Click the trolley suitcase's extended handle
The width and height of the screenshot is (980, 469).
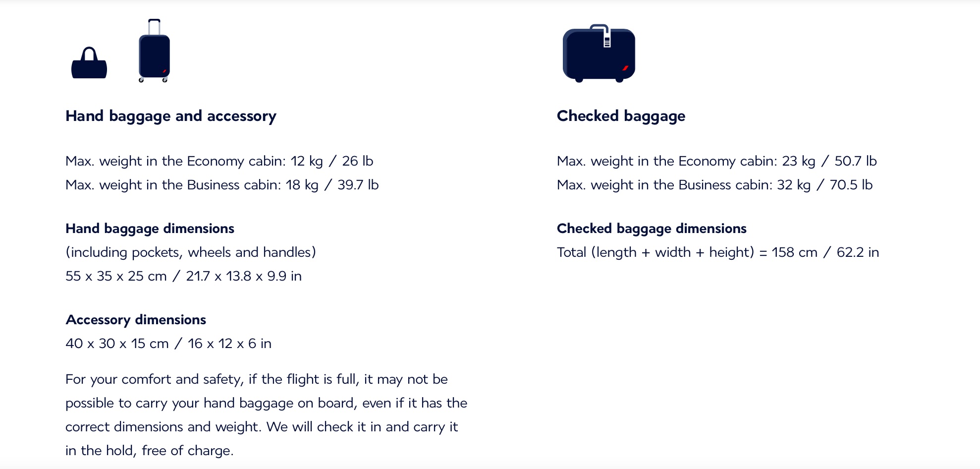click(154, 26)
